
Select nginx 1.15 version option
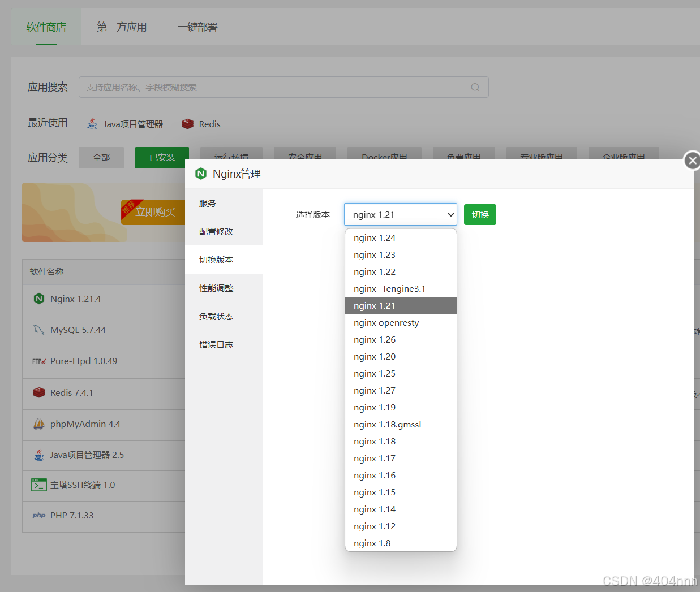pyautogui.click(x=401, y=492)
